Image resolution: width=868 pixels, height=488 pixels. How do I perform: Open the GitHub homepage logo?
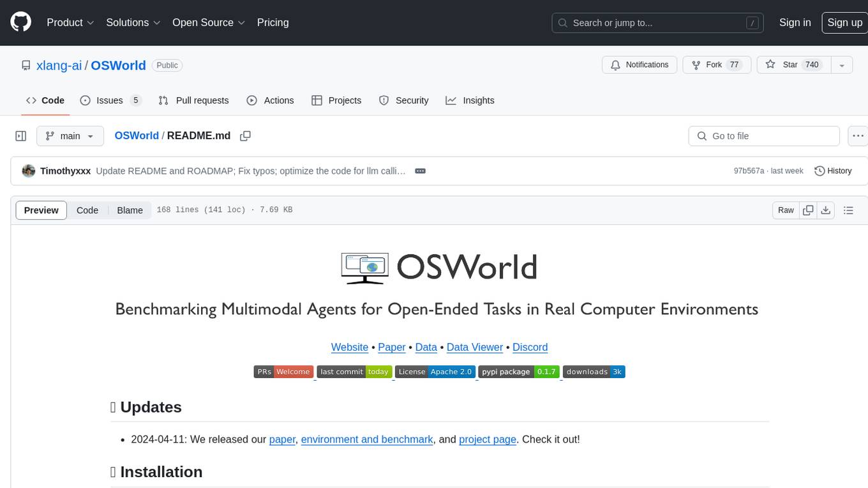click(x=20, y=22)
